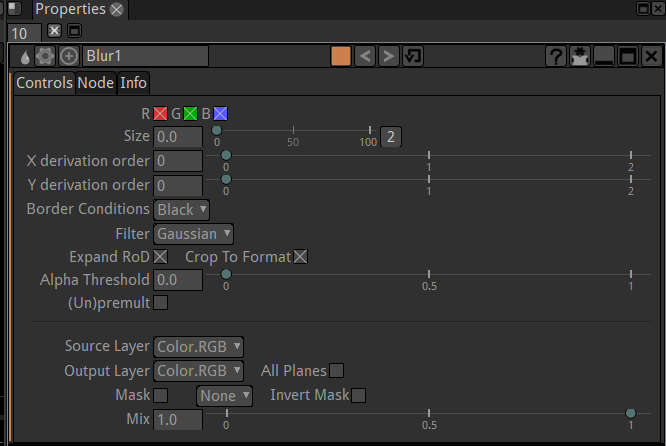Click the Blur1 node name field
666x446 pixels.
[x=145, y=56]
